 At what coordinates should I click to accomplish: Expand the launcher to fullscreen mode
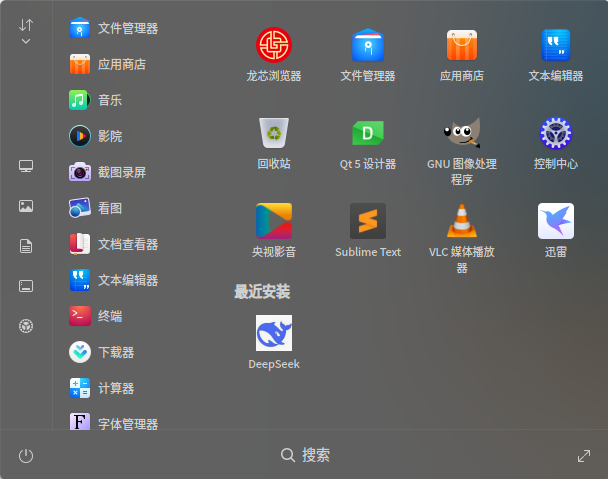[584, 456]
